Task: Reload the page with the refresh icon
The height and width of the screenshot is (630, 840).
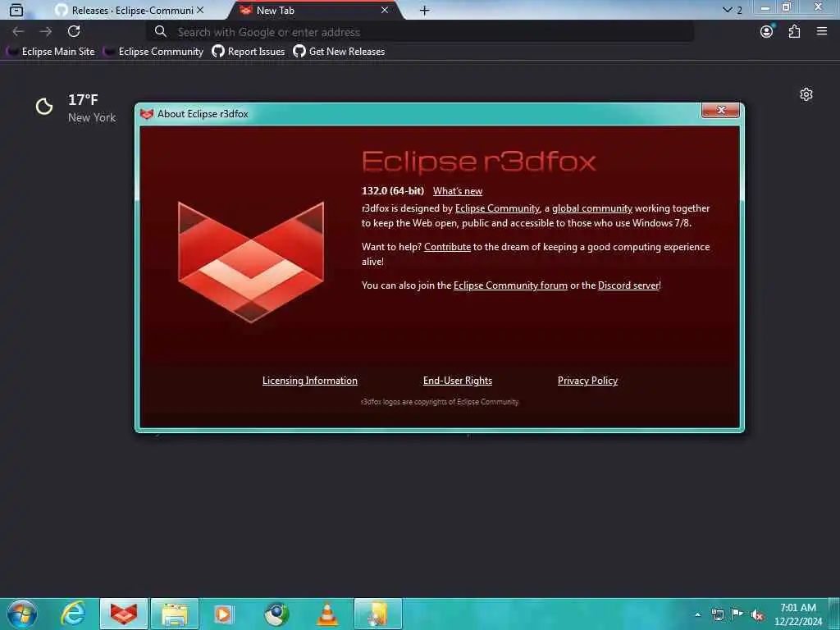Action: [x=74, y=32]
